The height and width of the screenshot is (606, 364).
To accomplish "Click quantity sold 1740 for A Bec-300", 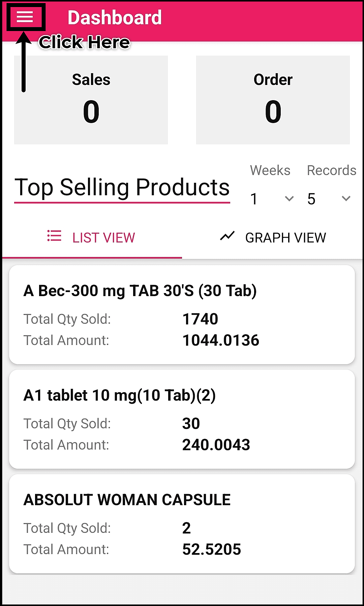I will [200, 319].
